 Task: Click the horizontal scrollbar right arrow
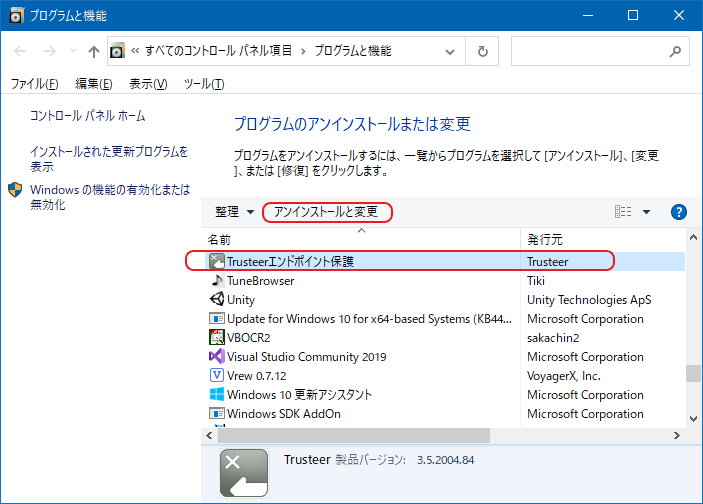point(677,435)
